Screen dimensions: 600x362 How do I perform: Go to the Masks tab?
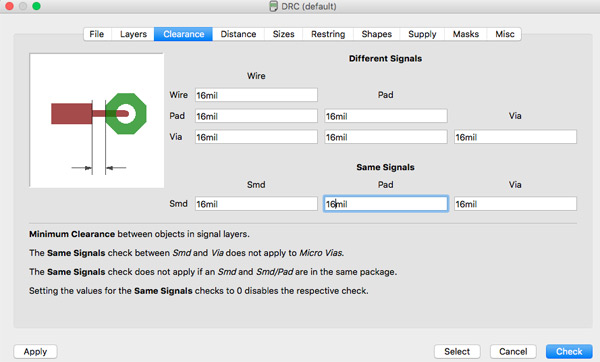click(x=466, y=34)
